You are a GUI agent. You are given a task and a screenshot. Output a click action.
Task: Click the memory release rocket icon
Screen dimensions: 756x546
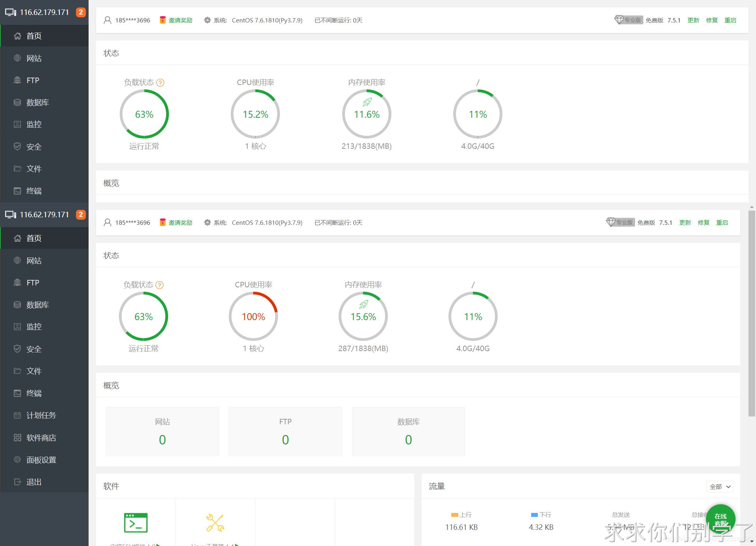363,304
